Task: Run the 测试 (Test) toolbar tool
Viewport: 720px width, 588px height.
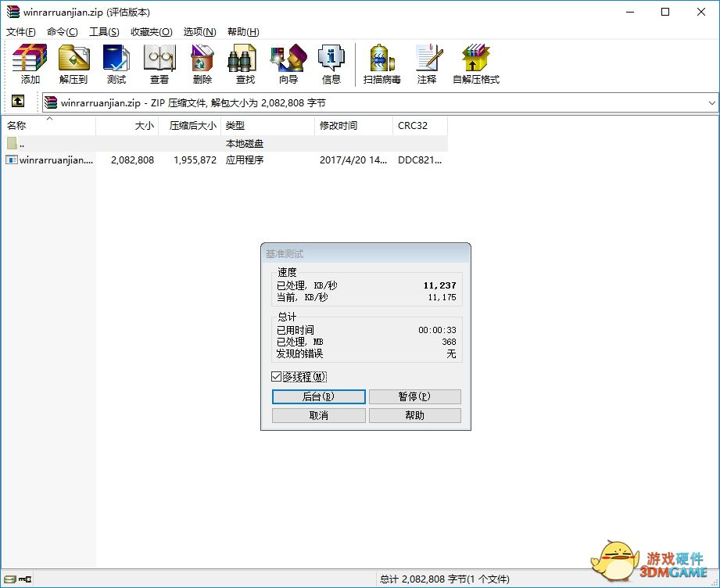Action: pyautogui.click(x=116, y=57)
